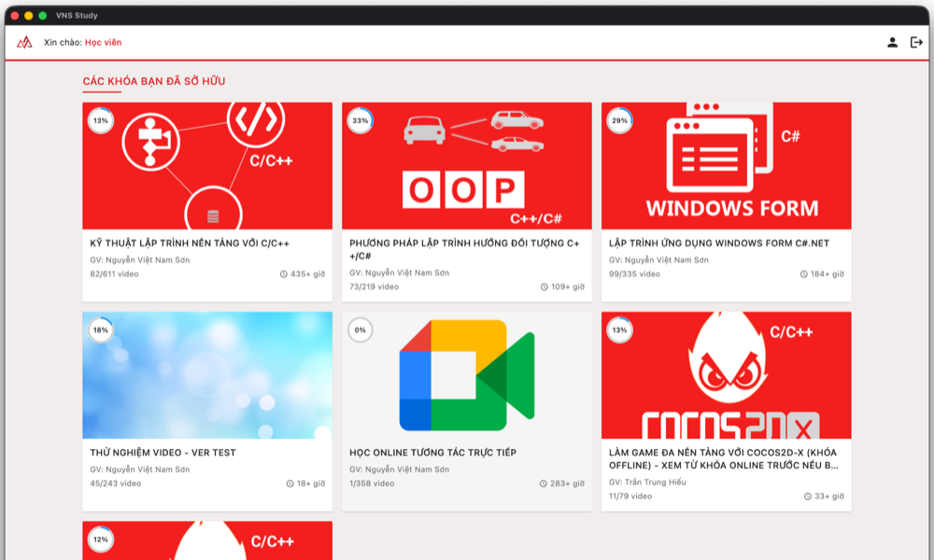Open HỌC ONLINE TƯƠNG TÁC TRỰC TIẾP title
Viewport: 934px width, 560px height.
[433, 453]
